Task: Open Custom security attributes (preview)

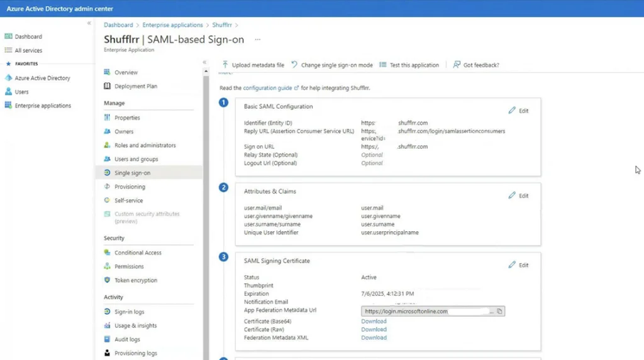Action: pyautogui.click(x=148, y=217)
